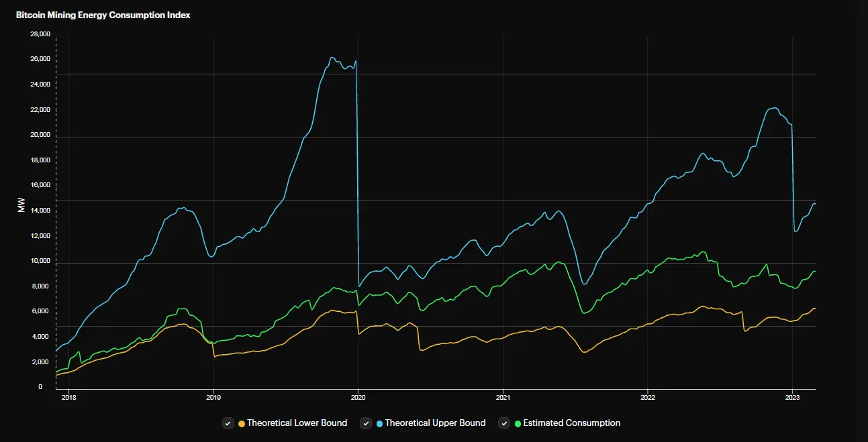This screenshot has width=868, height=442.
Task: Select the Theoretical Upper Bound legend label
Action: [435, 423]
